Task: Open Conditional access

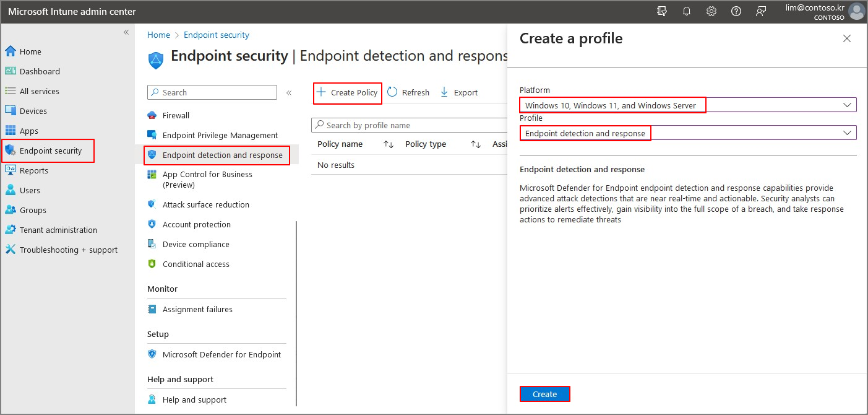Action: [196, 264]
